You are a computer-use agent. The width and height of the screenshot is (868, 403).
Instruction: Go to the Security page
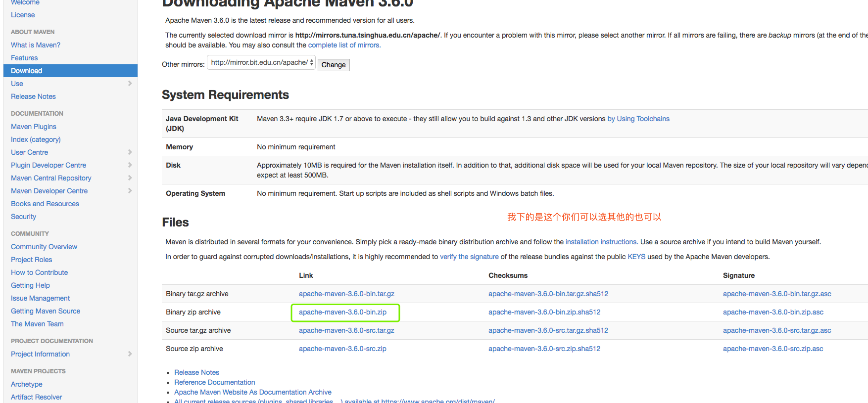(x=23, y=217)
